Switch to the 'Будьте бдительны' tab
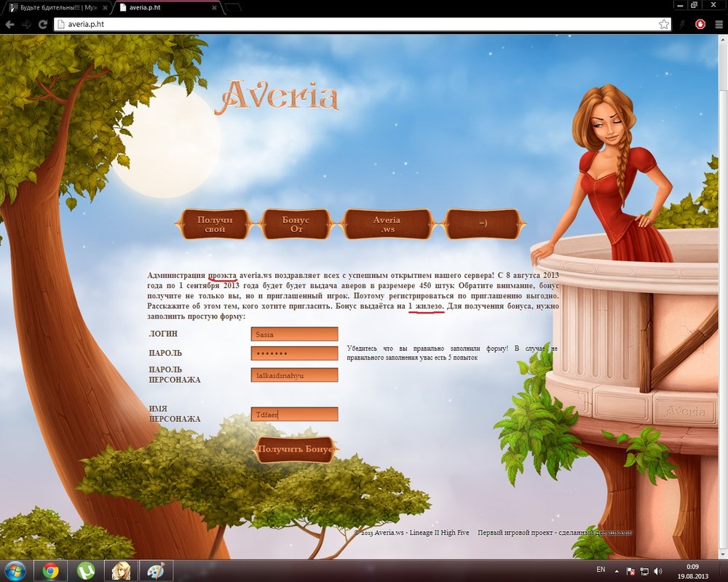Screen dimensions: 728x582 (55, 7)
